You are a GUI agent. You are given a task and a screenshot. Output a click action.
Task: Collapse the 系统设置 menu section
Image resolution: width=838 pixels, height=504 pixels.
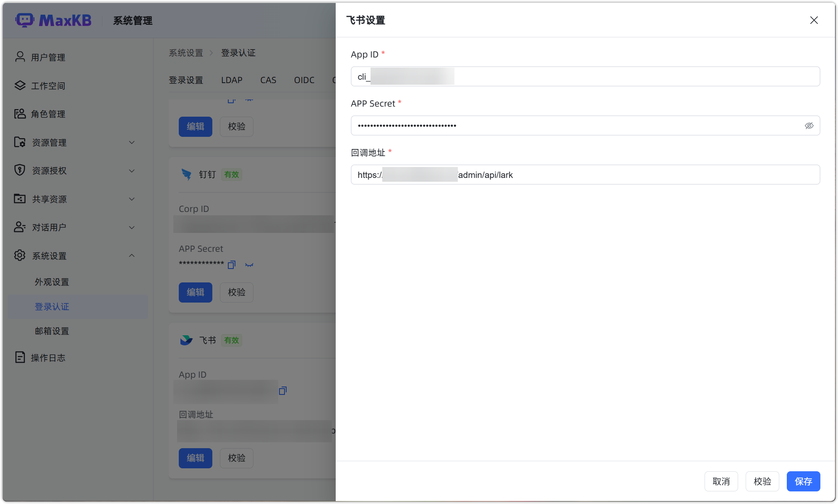132,256
